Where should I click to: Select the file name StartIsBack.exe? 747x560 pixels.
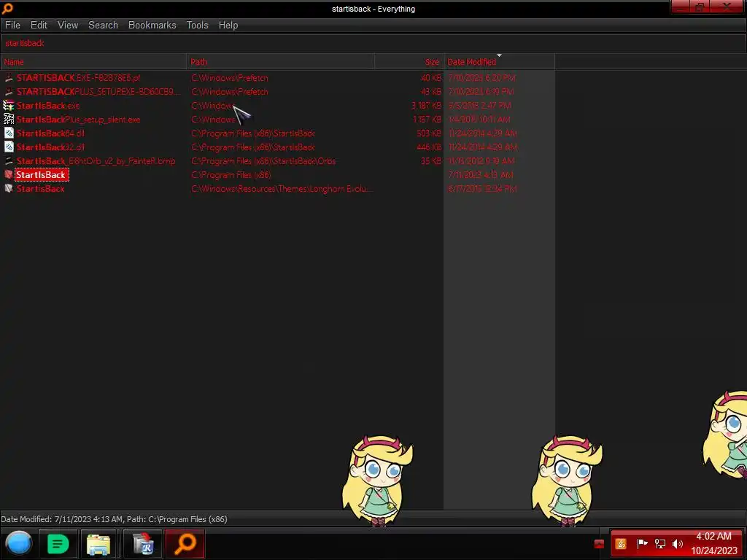pyautogui.click(x=48, y=105)
